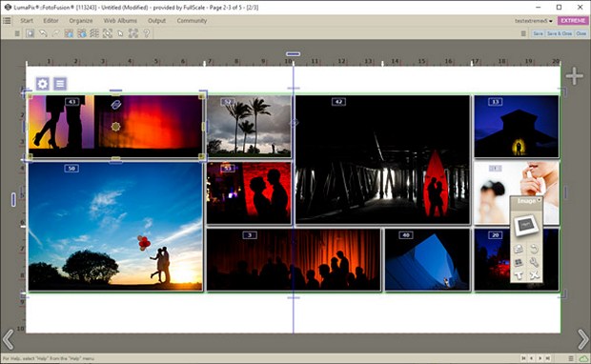Click the framed photo icon in Image panel
The image size is (591, 364).
click(526, 225)
